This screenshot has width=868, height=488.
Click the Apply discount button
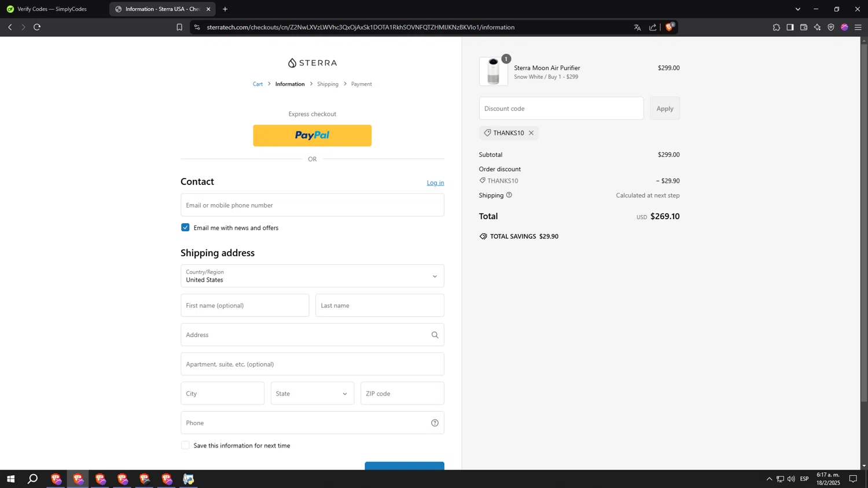[665, 108]
